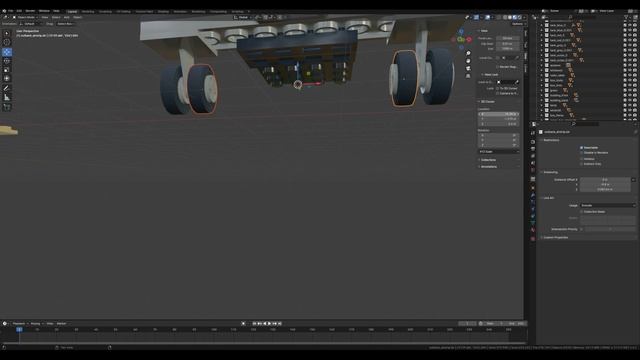The width and height of the screenshot is (640, 360).
Task: Open the XYZ Euler rotation mode dropdown
Action: coord(499,151)
